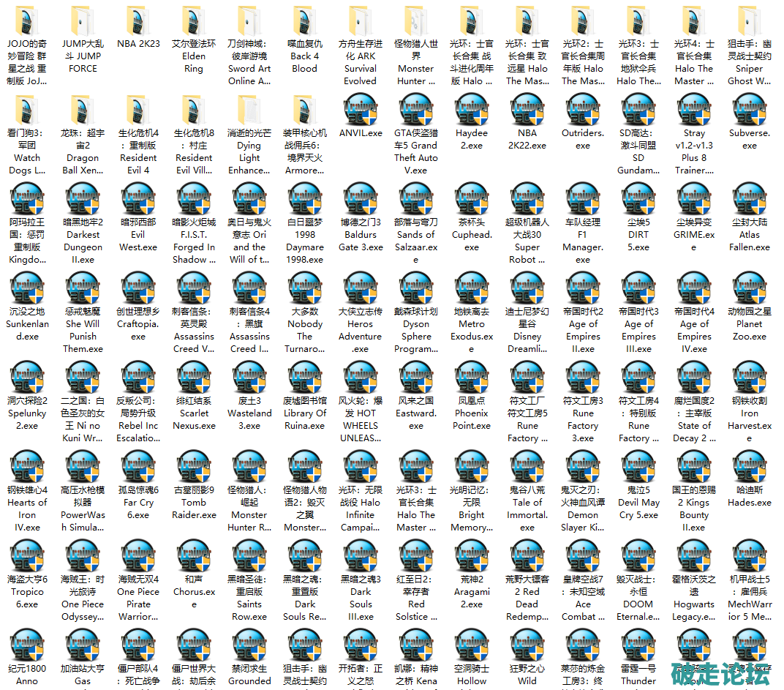The height and width of the screenshot is (690, 784).
Task: Click the Haydee 2.exe trainer file
Action: 472,110
